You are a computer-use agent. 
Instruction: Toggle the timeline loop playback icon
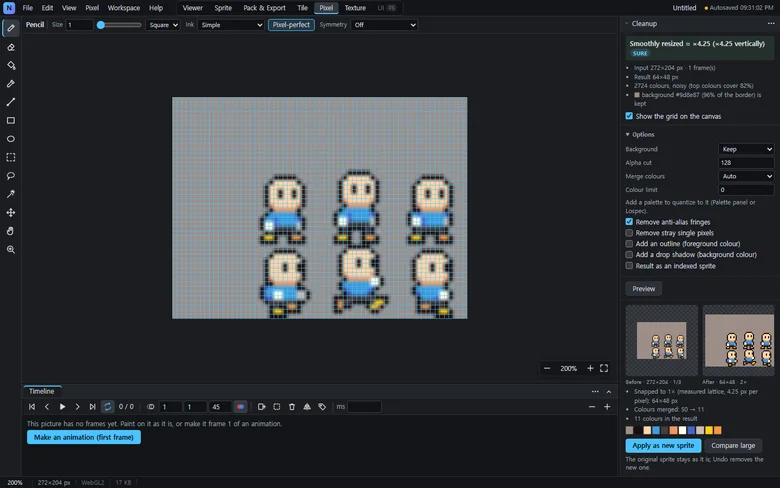(107, 406)
